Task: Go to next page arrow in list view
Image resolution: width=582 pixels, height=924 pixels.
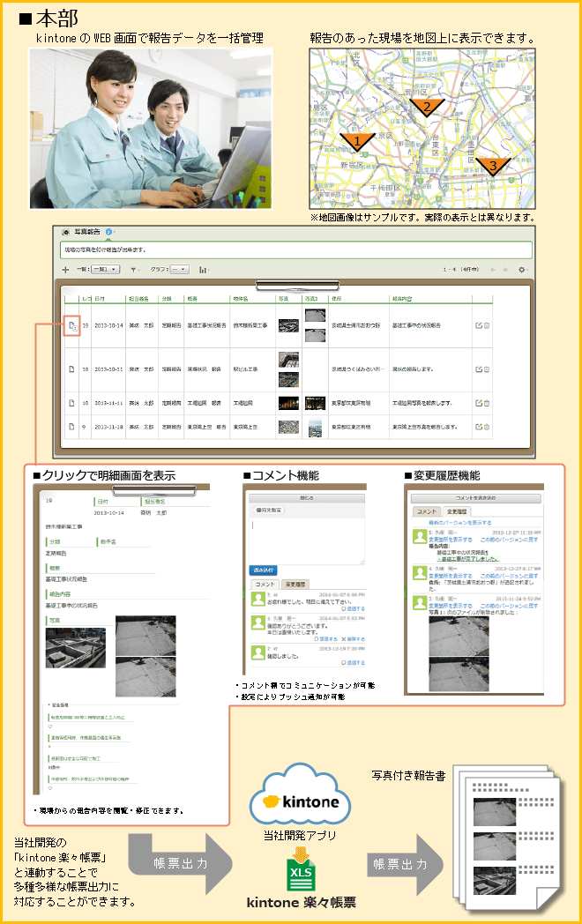Action: [505, 269]
